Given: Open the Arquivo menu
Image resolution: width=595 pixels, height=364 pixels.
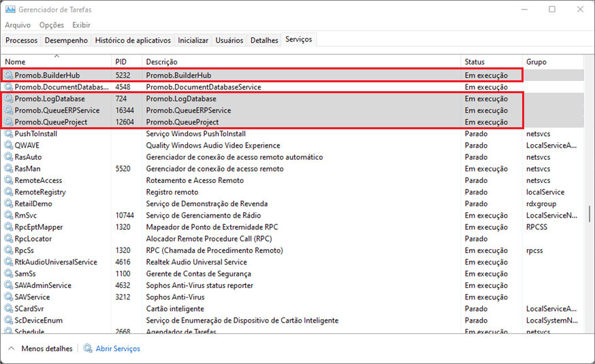Looking at the screenshot, I should point(18,25).
